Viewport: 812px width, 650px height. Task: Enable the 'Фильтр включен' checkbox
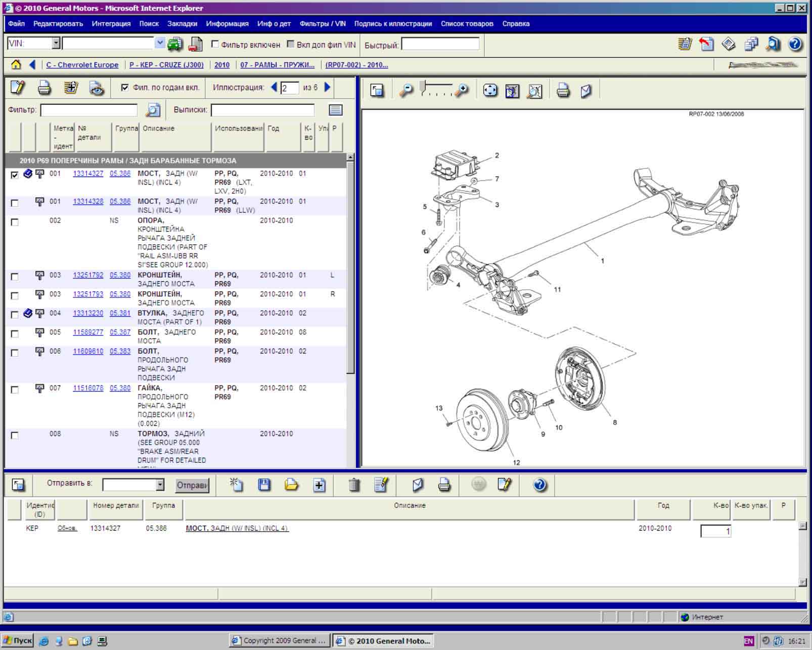point(215,45)
